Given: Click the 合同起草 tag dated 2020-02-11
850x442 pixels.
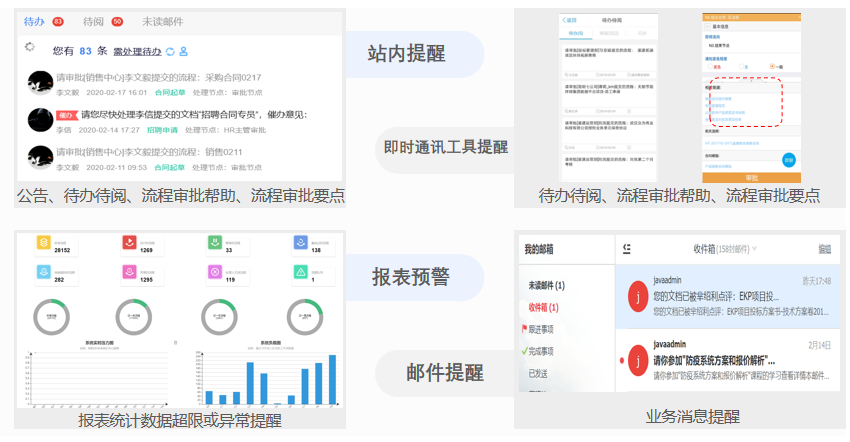Looking at the screenshot, I should [169, 168].
